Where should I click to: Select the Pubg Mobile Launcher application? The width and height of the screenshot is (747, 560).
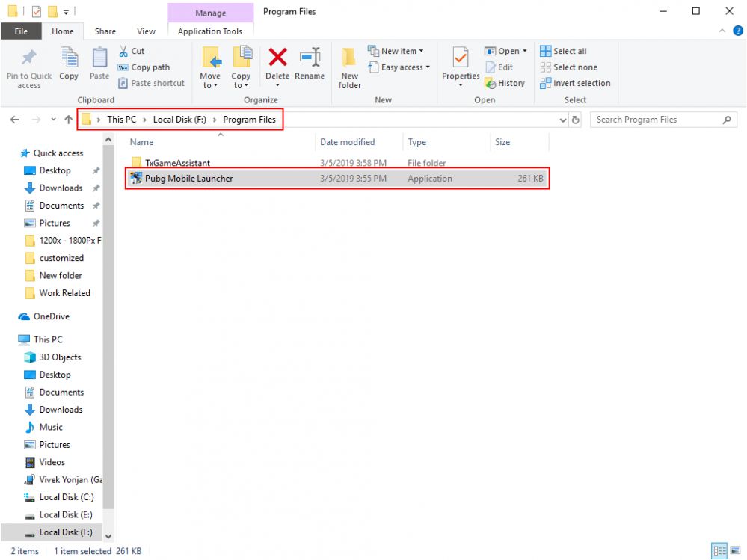pyautogui.click(x=336, y=179)
